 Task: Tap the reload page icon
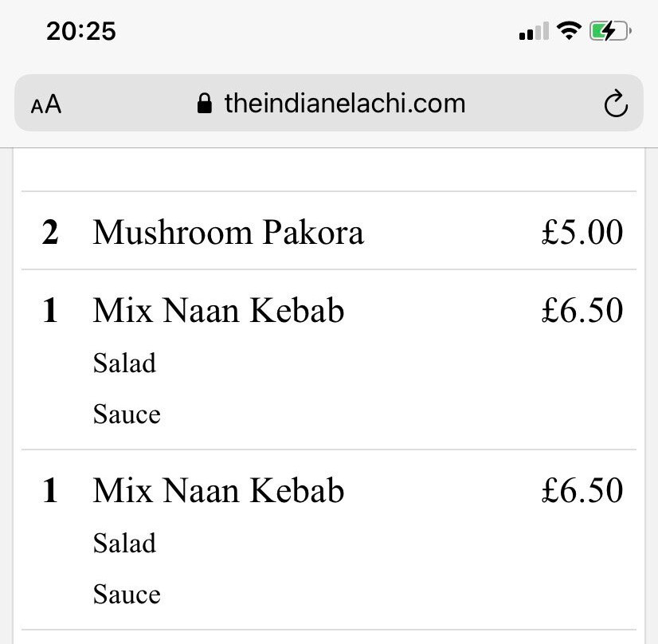coord(616,103)
